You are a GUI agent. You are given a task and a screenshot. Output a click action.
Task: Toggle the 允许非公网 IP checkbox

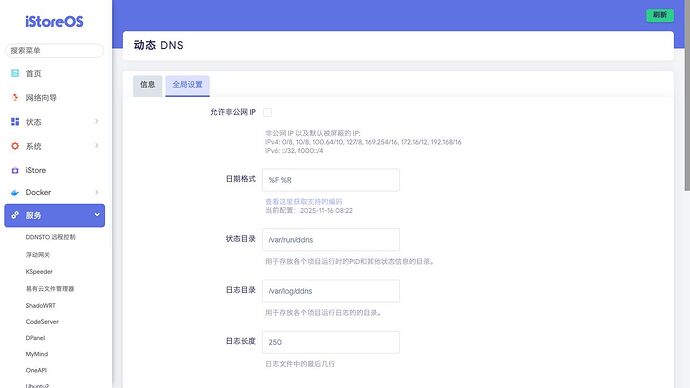tap(267, 113)
